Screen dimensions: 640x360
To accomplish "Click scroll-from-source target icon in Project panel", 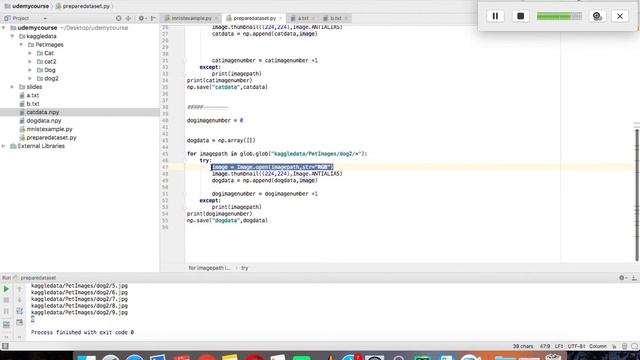I will [x=118, y=18].
